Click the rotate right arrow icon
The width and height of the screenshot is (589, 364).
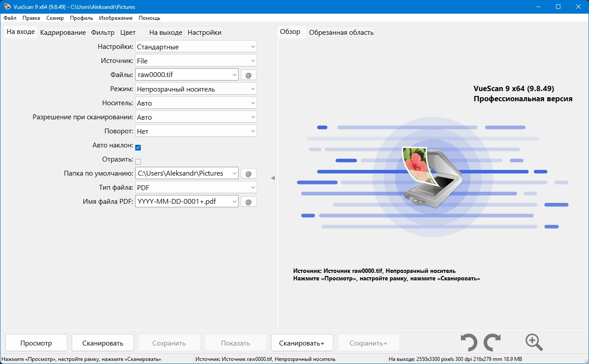(492, 342)
